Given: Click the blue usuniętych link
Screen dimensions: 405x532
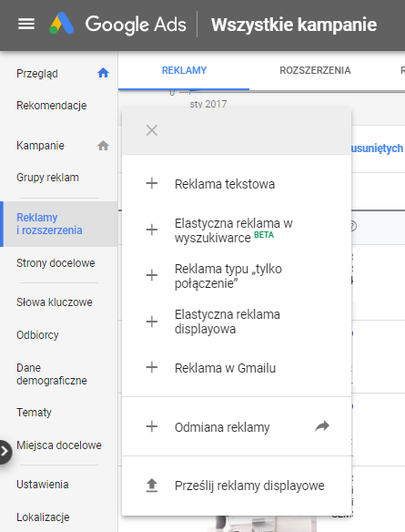Looking at the screenshot, I should coord(377,148).
